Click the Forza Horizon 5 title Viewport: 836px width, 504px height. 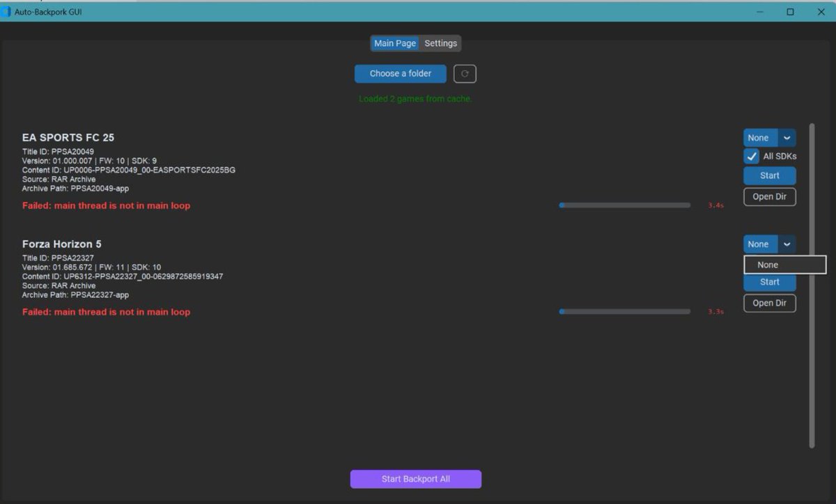[x=62, y=244]
